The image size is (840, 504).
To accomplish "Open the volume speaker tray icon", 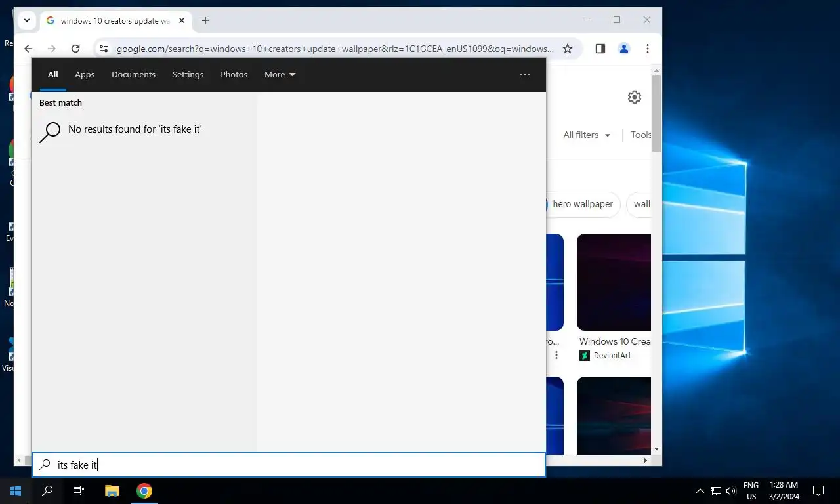I will click(x=731, y=491).
